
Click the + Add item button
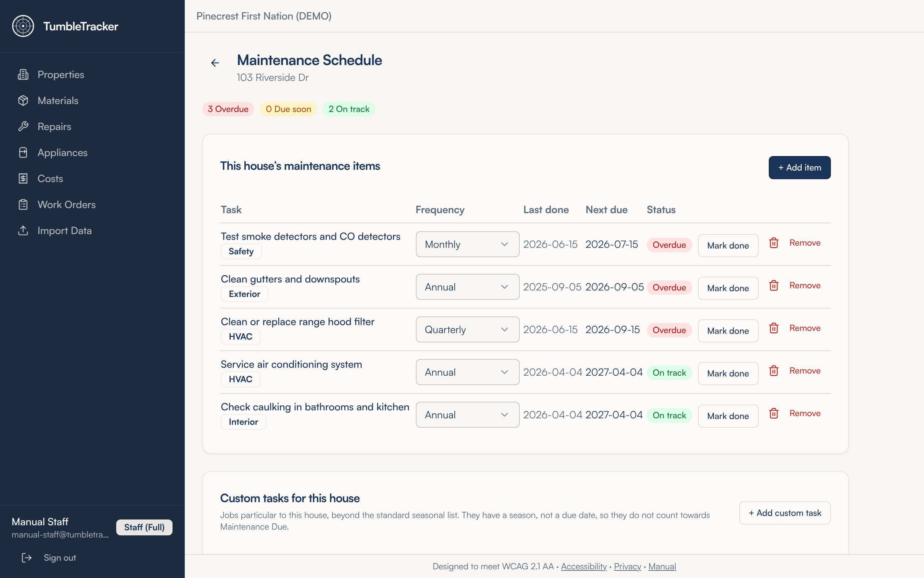click(x=799, y=167)
